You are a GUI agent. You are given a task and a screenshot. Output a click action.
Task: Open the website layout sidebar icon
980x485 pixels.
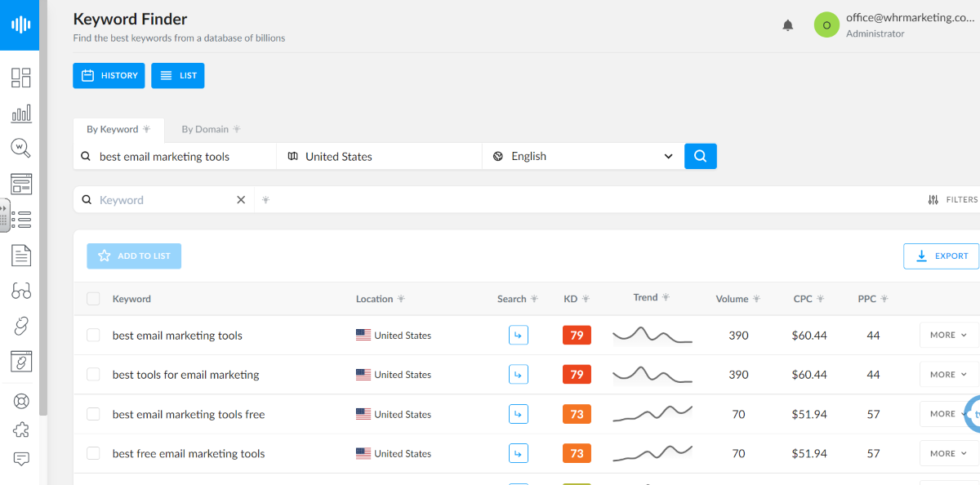(x=21, y=184)
